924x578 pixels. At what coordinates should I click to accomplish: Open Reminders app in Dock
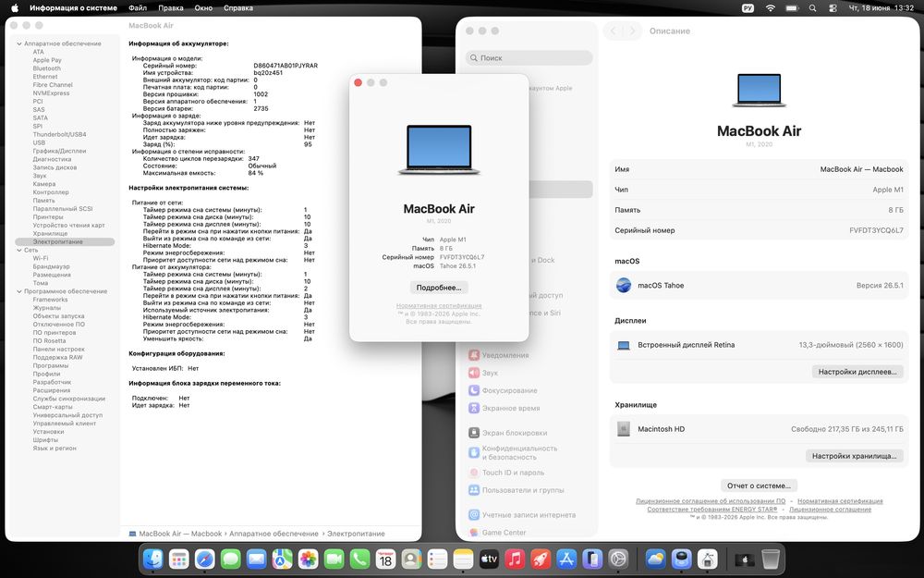[x=437, y=559]
